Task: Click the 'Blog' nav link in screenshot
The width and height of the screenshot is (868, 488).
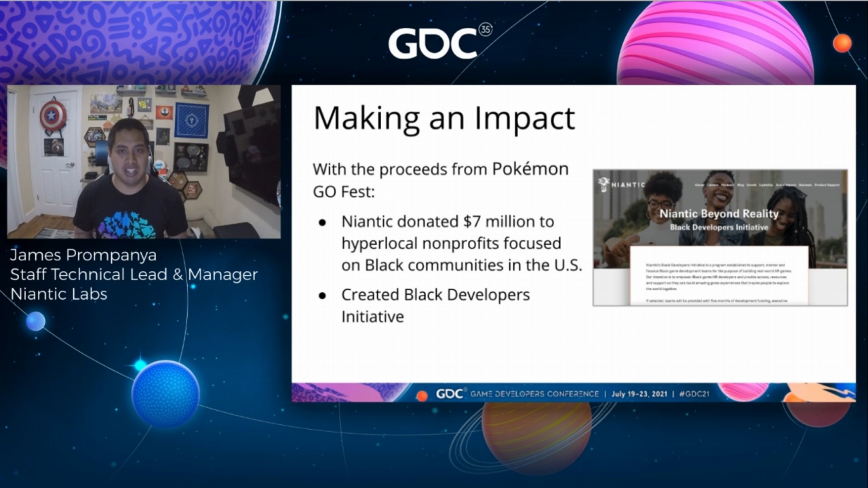Action: tap(741, 185)
